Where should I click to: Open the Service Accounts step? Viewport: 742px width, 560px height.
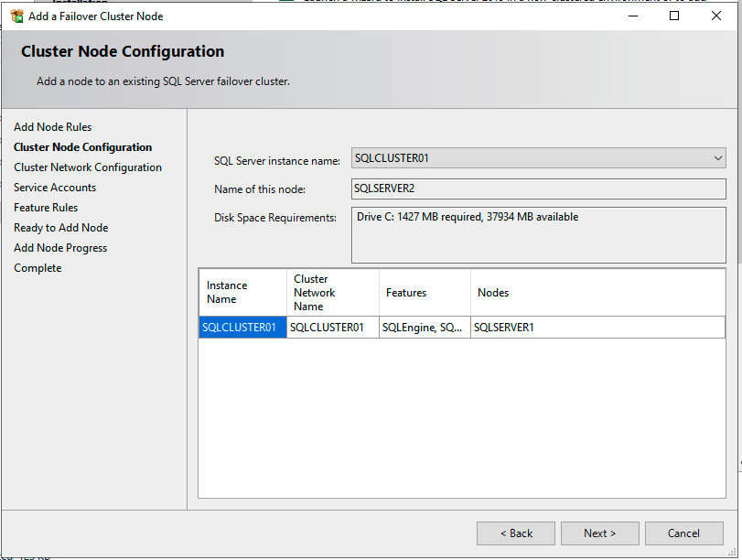coord(55,188)
